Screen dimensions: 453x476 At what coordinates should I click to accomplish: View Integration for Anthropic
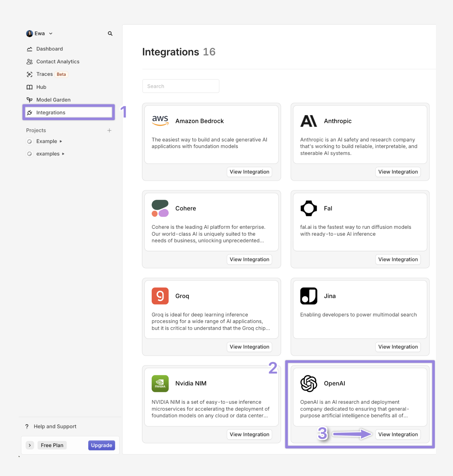(x=398, y=172)
